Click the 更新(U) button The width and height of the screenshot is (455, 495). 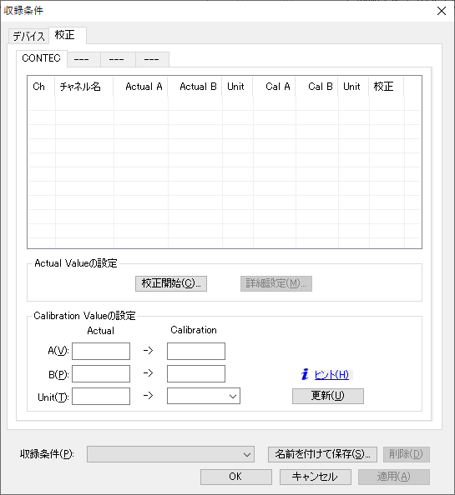click(x=328, y=396)
